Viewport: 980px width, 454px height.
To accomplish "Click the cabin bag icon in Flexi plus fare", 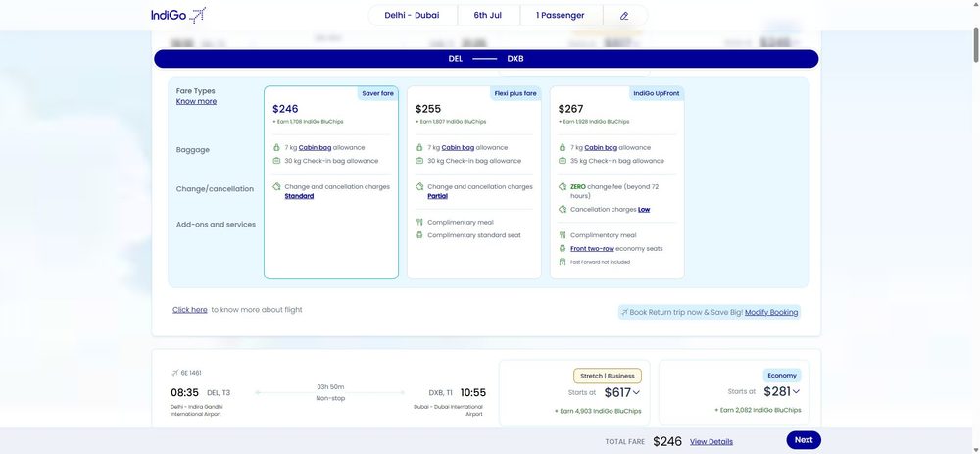I will pos(420,148).
